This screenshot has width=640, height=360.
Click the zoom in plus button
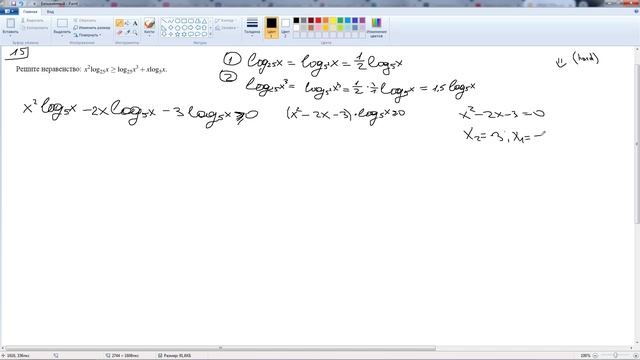(x=636, y=356)
